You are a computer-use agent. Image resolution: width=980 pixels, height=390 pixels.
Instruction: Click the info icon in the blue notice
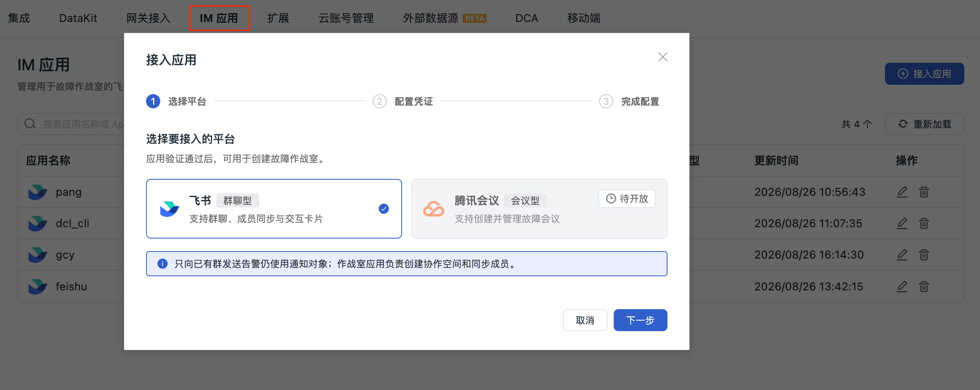click(162, 264)
